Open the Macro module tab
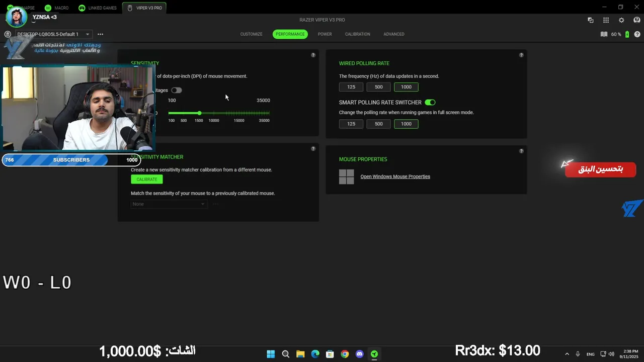This screenshot has width=644, height=362. pos(56,8)
